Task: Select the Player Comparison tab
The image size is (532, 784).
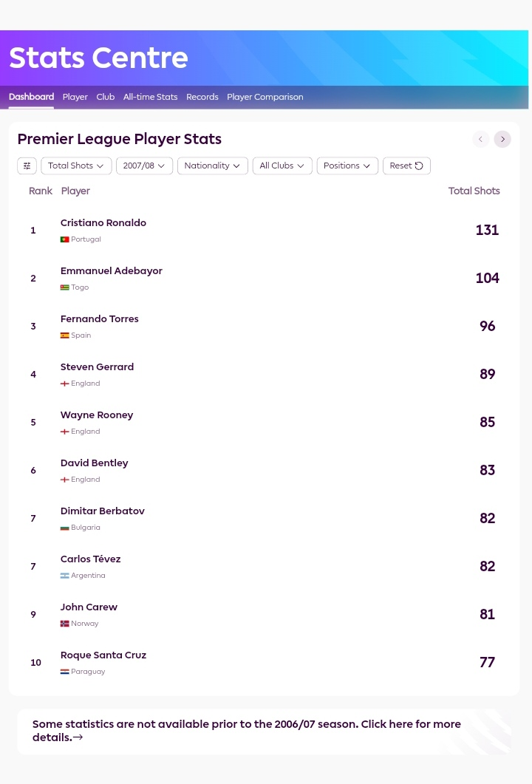Action: pyautogui.click(x=265, y=97)
